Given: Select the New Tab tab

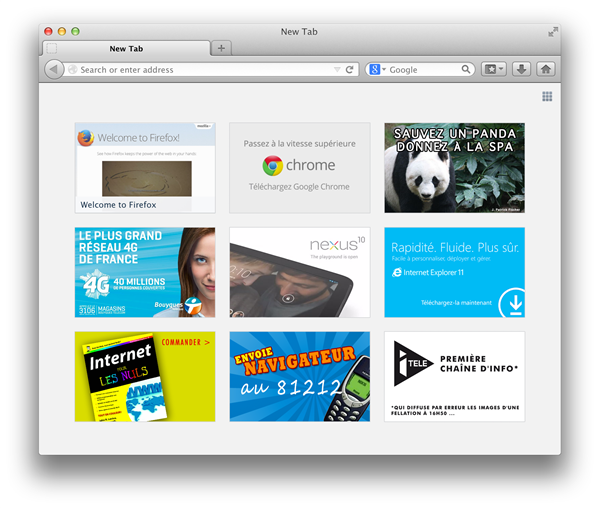Looking at the screenshot, I should tap(126, 49).
